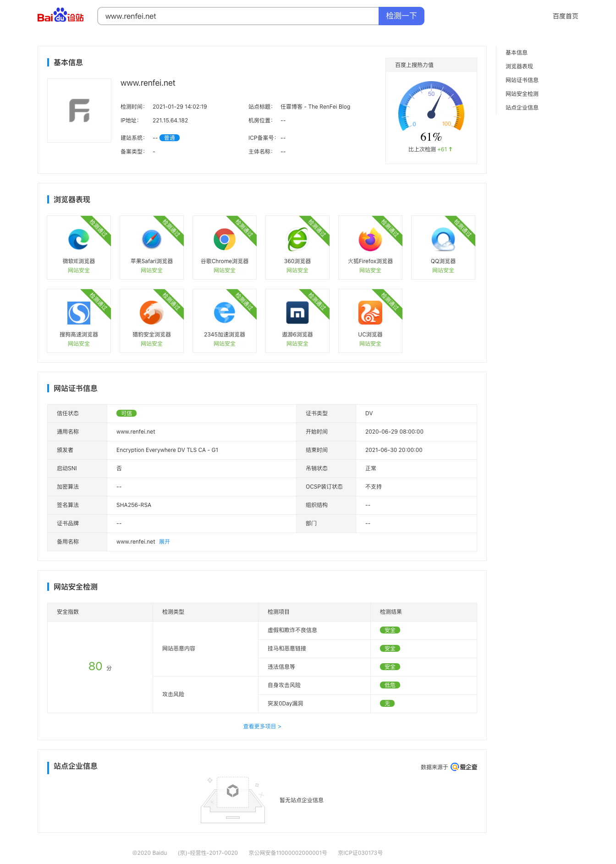This screenshot has width=616, height=864.
Task: Click the issuer Encryption Everywhere DV TLS CA - G1
Action: [167, 450]
